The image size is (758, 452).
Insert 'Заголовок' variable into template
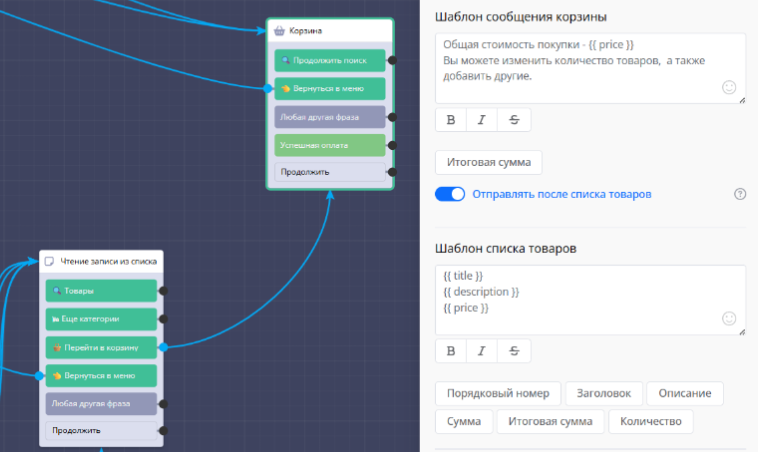603,393
